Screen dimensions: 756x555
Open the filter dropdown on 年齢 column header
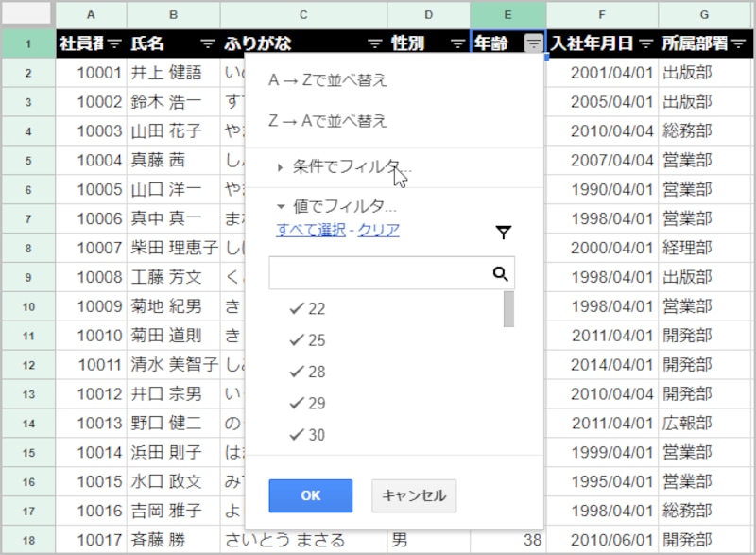click(534, 43)
